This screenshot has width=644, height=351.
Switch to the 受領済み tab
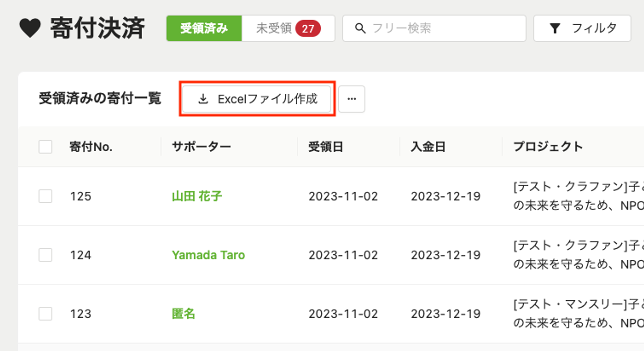(204, 29)
